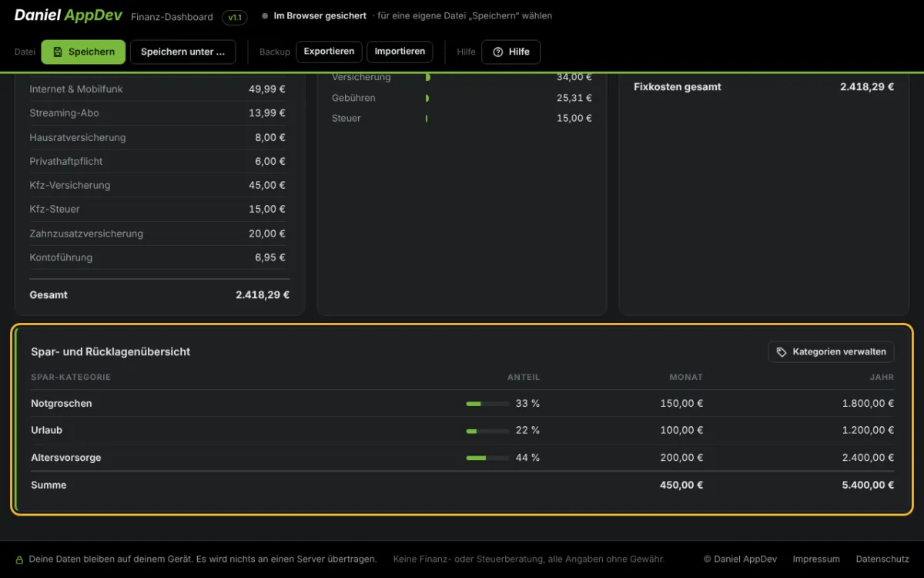Click the Gebühren 25,31 € amount

574,98
